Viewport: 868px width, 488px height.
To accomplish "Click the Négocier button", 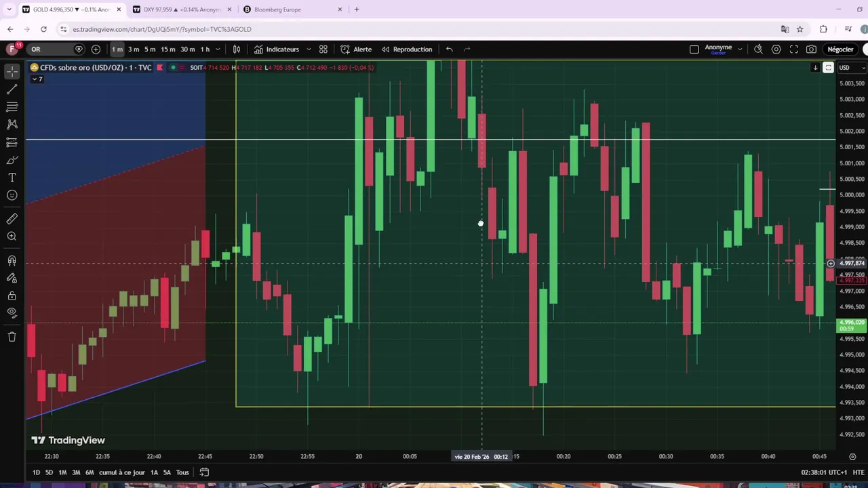I will coord(840,49).
